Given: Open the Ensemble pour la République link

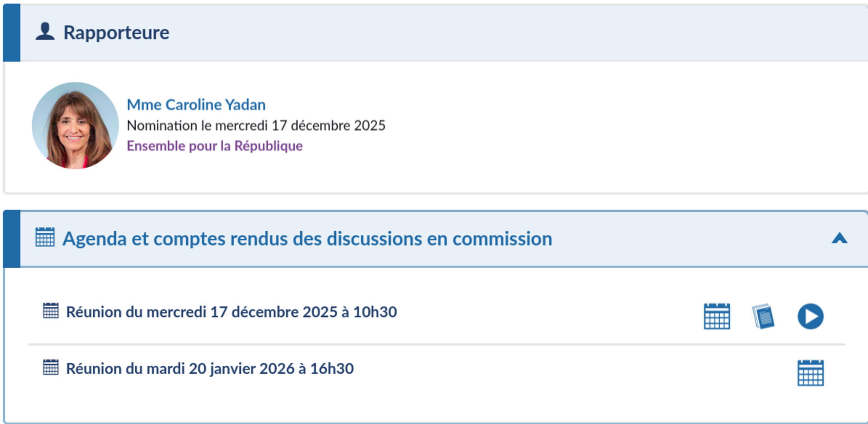Looking at the screenshot, I should pyautogui.click(x=215, y=146).
